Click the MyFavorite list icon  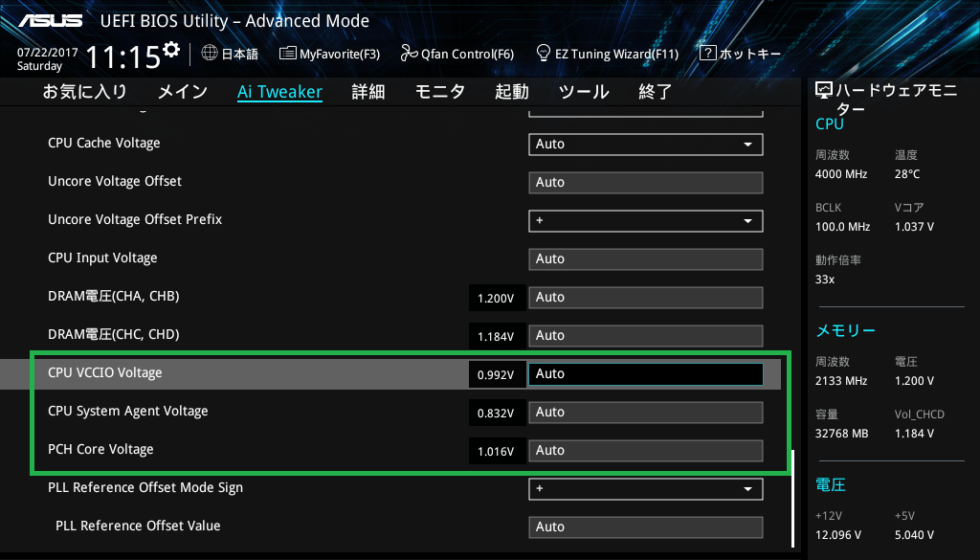tap(287, 53)
